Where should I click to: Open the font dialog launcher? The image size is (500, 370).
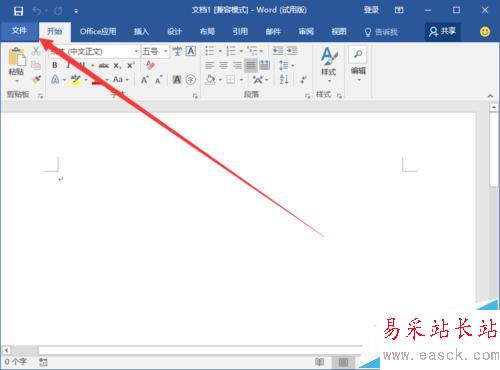195,96
